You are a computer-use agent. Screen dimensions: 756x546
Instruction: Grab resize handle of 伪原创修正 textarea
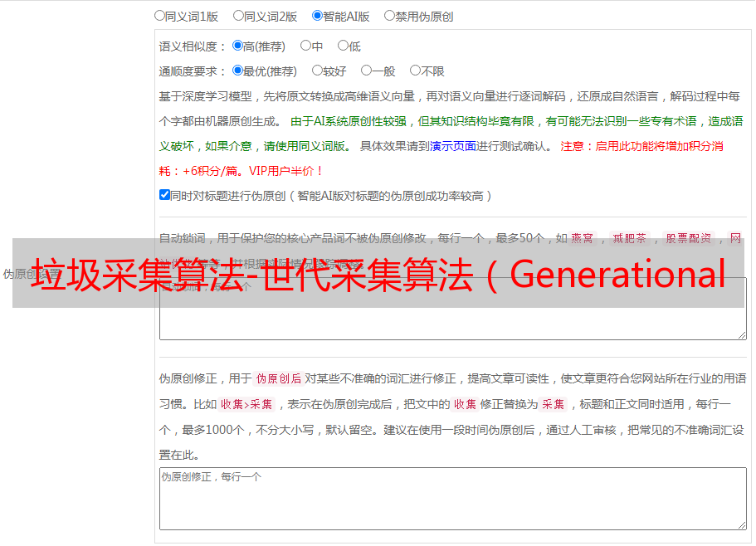(x=742, y=525)
